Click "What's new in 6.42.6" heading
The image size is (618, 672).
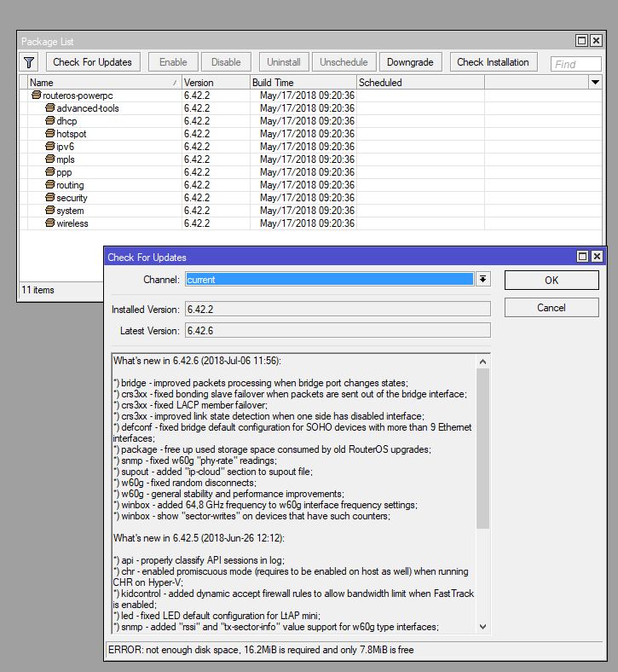pyautogui.click(x=197, y=361)
